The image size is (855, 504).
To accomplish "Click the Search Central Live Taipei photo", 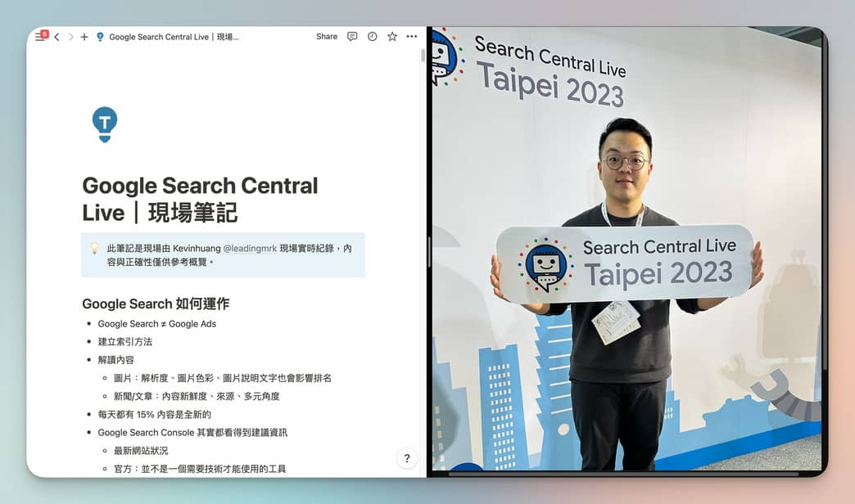I will (627, 249).
